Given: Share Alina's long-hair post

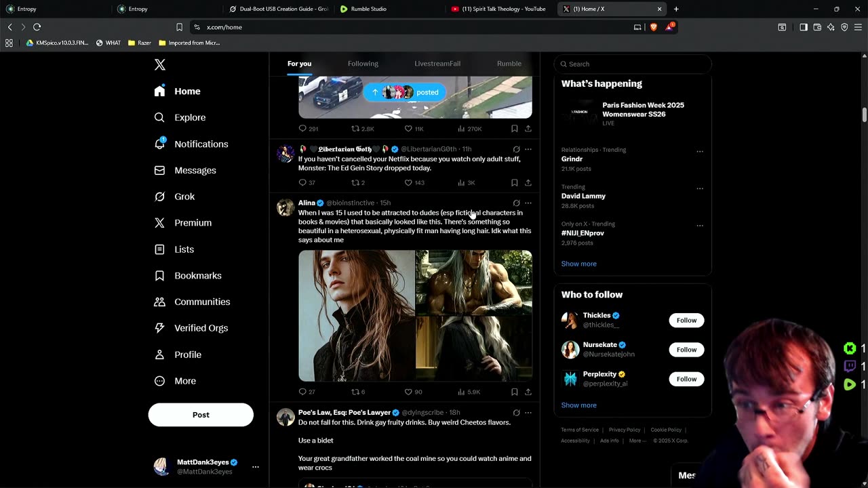Looking at the screenshot, I should point(528,392).
